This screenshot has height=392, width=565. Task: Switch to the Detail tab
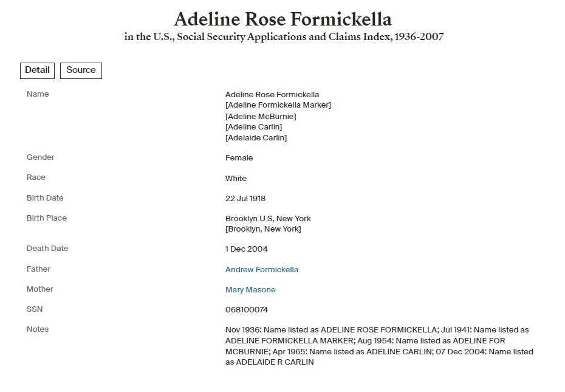point(37,70)
